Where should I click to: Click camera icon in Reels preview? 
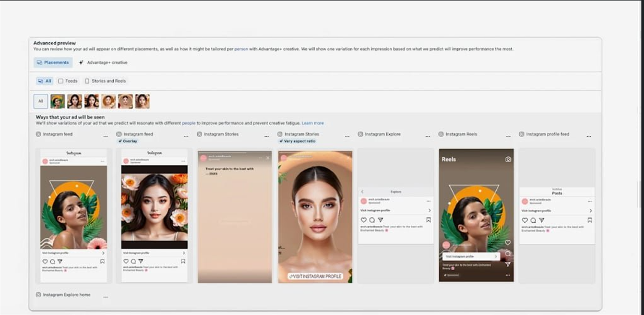508,160
